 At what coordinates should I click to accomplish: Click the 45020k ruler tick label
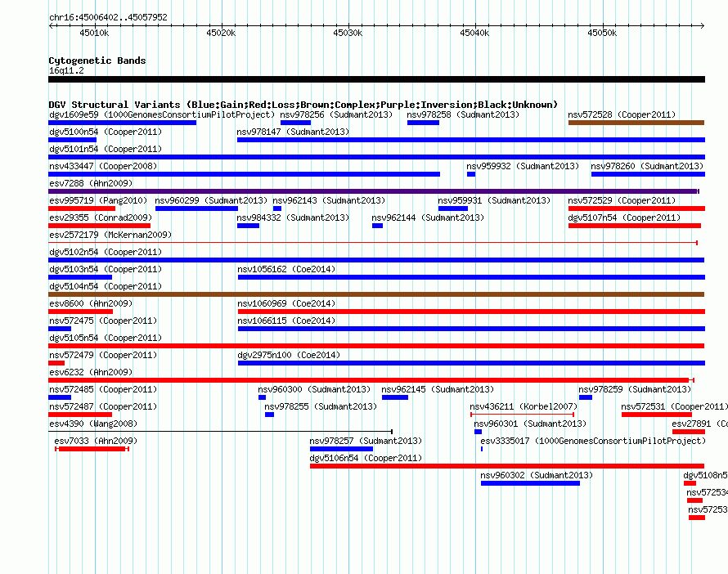[x=221, y=33]
